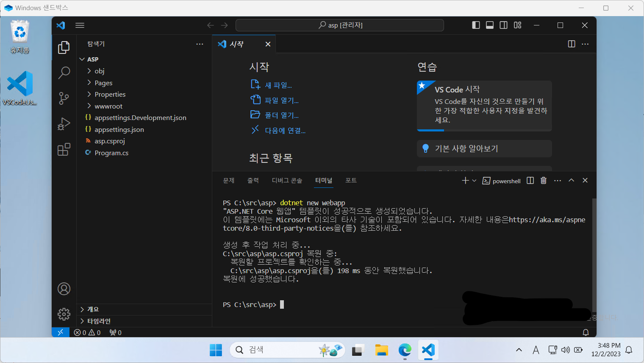
Task: Switch to the 포트 panel tab
Action: click(x=351, y=181)
